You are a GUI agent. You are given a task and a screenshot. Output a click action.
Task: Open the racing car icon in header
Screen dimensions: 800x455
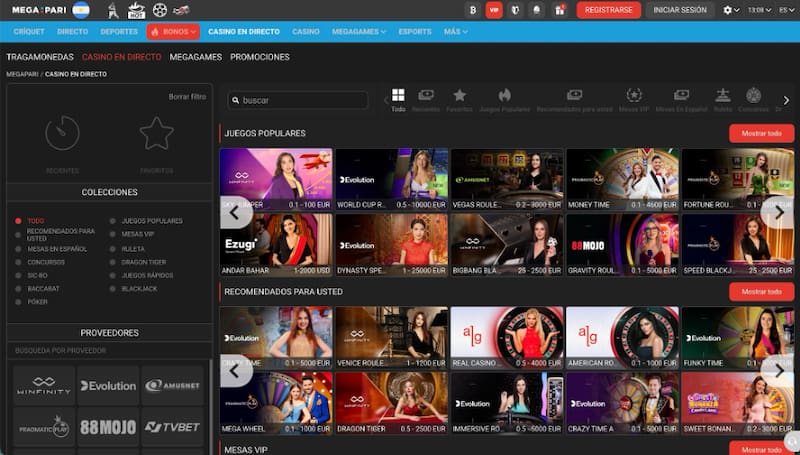pyautogui.click(x=181, y=10)
